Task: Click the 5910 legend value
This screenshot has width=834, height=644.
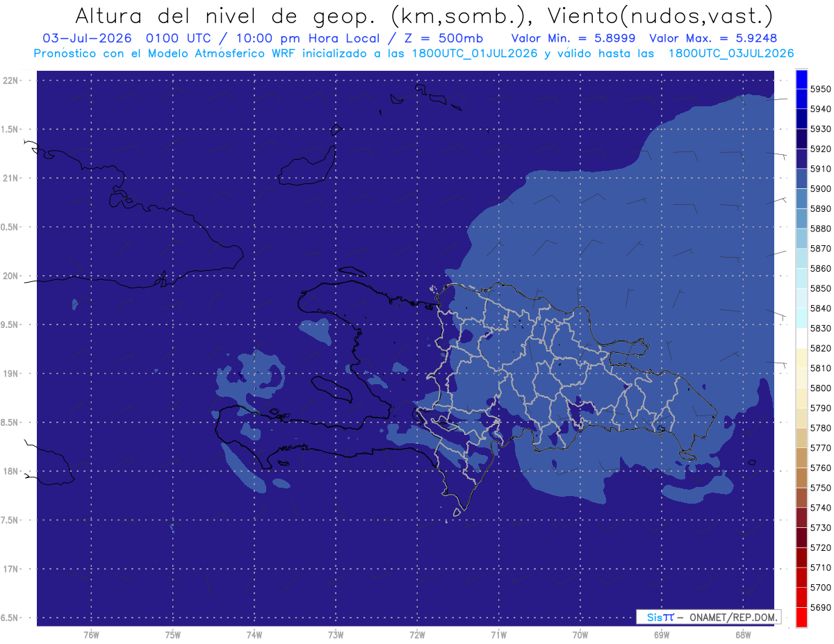Action: pyautogui.click(x=820, y=169)
